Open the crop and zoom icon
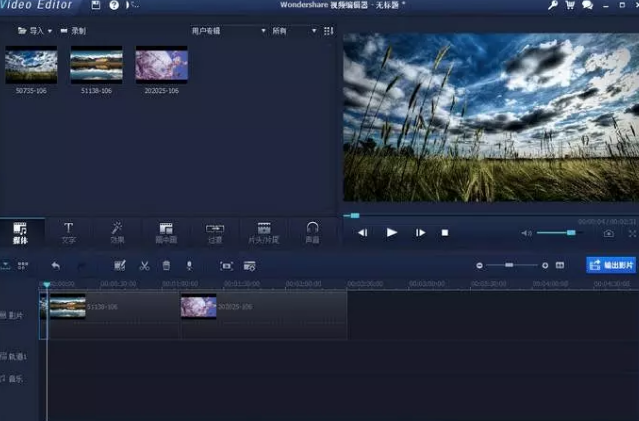 point(227,266)
